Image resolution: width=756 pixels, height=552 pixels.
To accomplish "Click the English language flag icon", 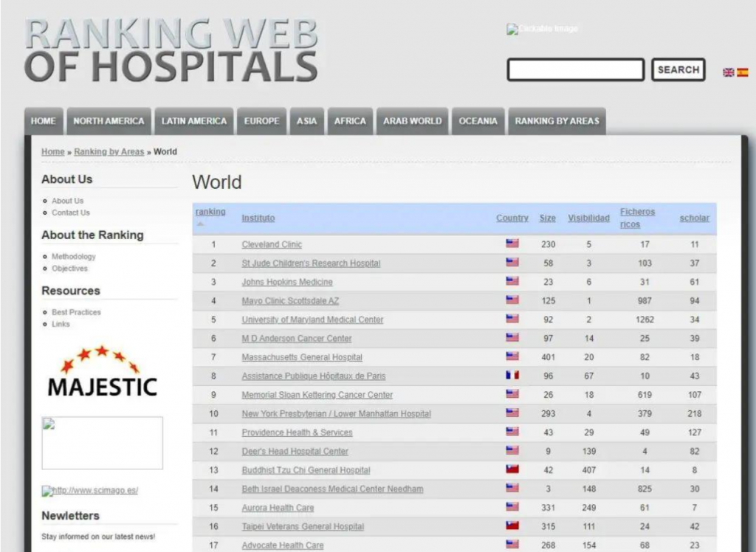I will coord(728,72).
